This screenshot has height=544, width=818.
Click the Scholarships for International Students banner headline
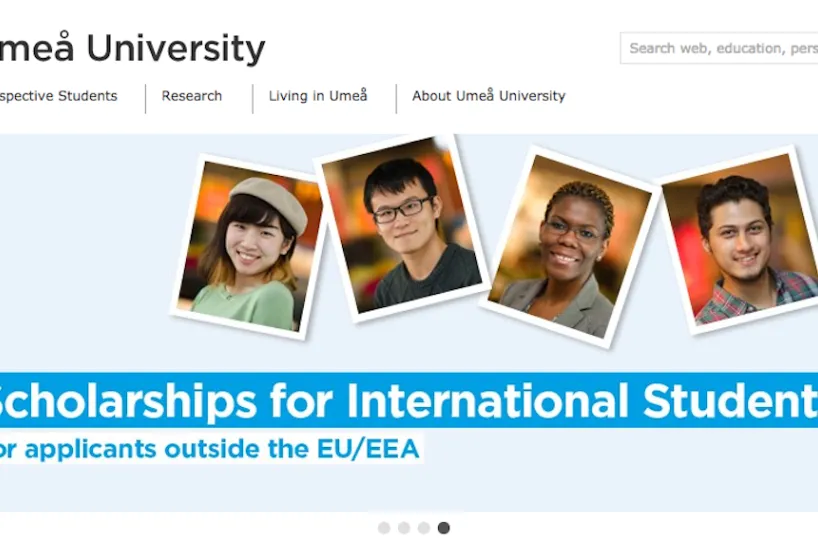[409, 401]
